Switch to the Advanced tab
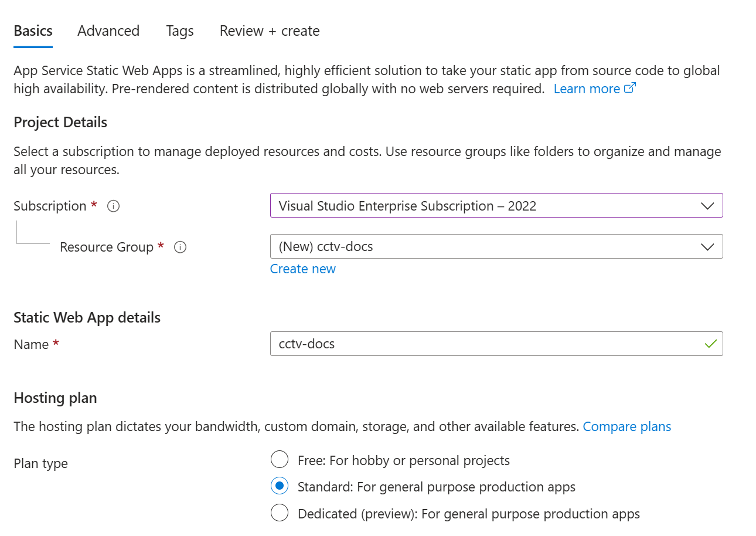The width and height of the screenshot is (756, 536). click(x=108, y=30)
